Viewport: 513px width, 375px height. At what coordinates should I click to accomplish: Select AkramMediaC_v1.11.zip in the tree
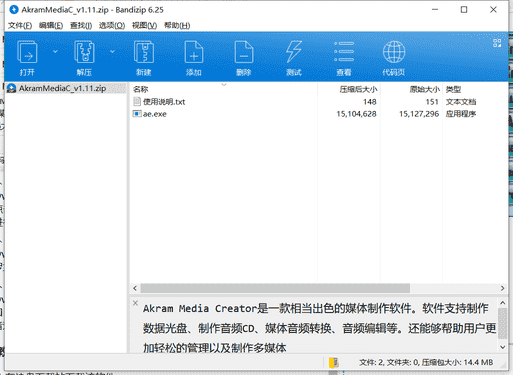62,88
